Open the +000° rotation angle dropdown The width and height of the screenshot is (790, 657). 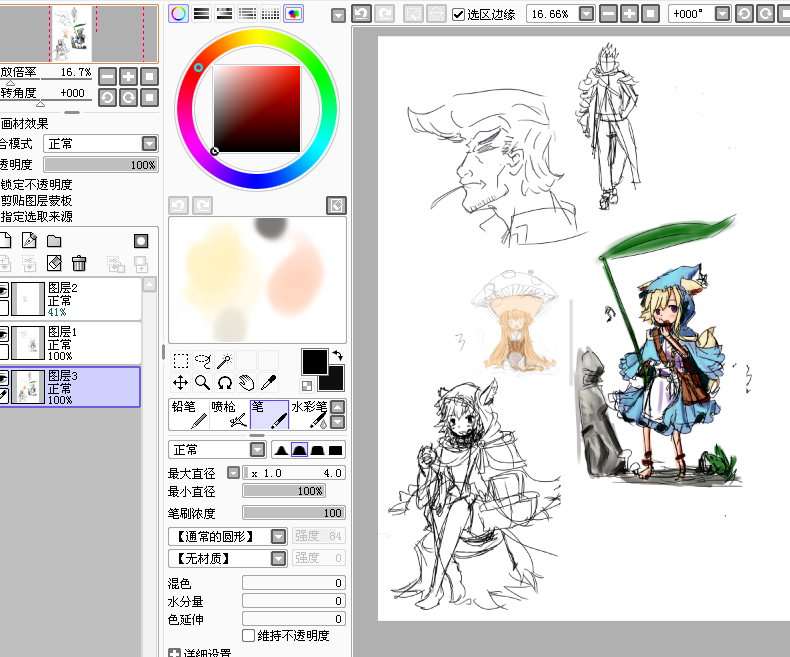pos(722,14)
